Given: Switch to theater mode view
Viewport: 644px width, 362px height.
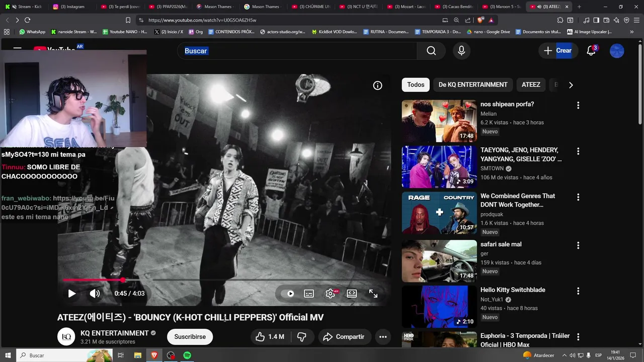Looking at the screenshot, I should point(352,294).
